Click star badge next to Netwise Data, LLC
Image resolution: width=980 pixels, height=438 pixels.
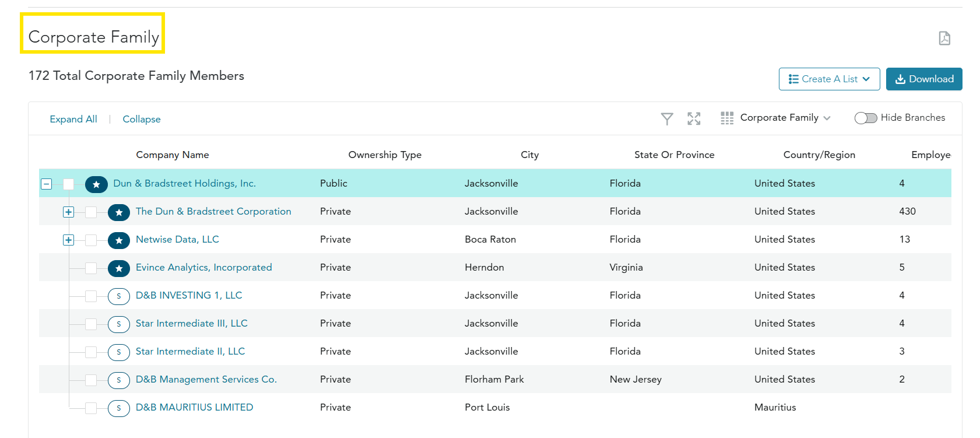119,240
